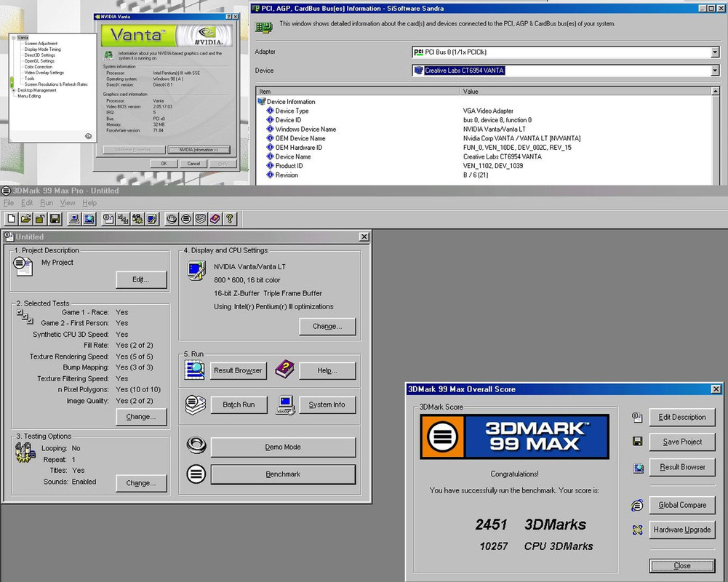Click the Batch Run stacked-discs toolbar icon
Viewport: 728px width, 582px height.
[x=201, y=219]
